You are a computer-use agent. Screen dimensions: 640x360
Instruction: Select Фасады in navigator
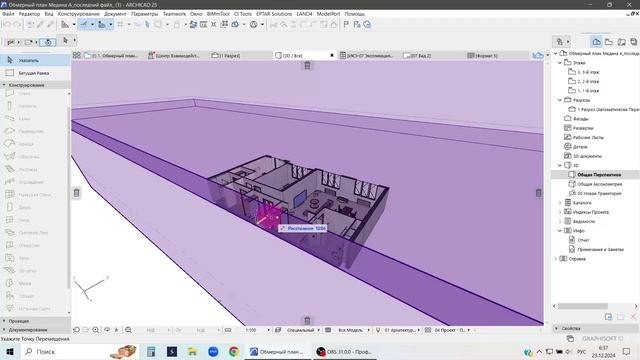[580, 119]
